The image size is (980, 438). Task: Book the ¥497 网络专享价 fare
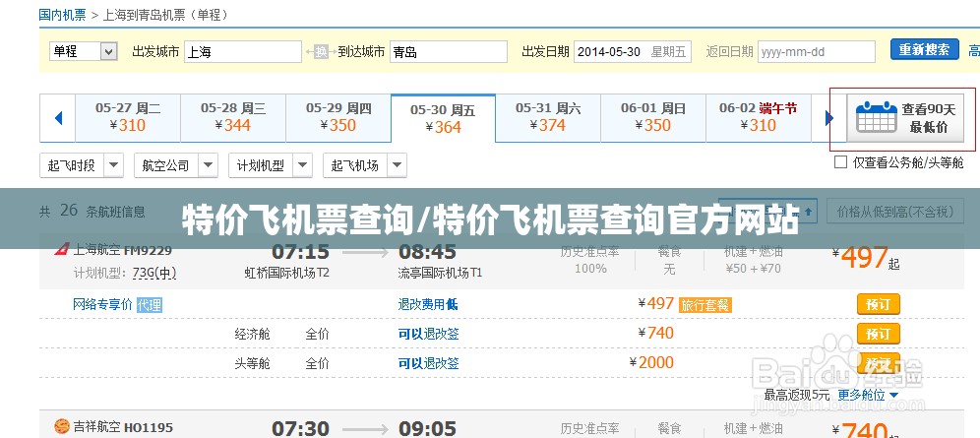878,304
